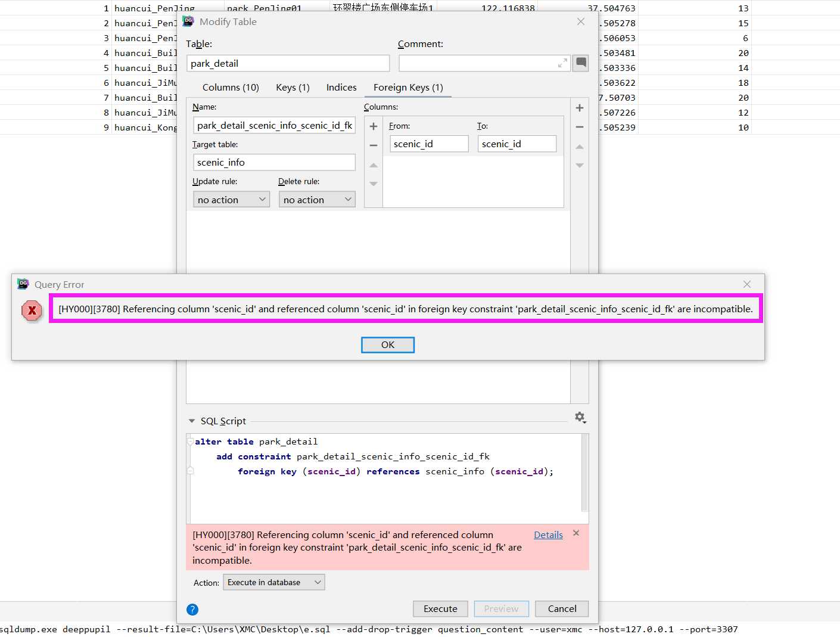Viewport: 840px width, 637px height.
Task: Add a column pair with the plus icon
Action: (x=374, y=126)
